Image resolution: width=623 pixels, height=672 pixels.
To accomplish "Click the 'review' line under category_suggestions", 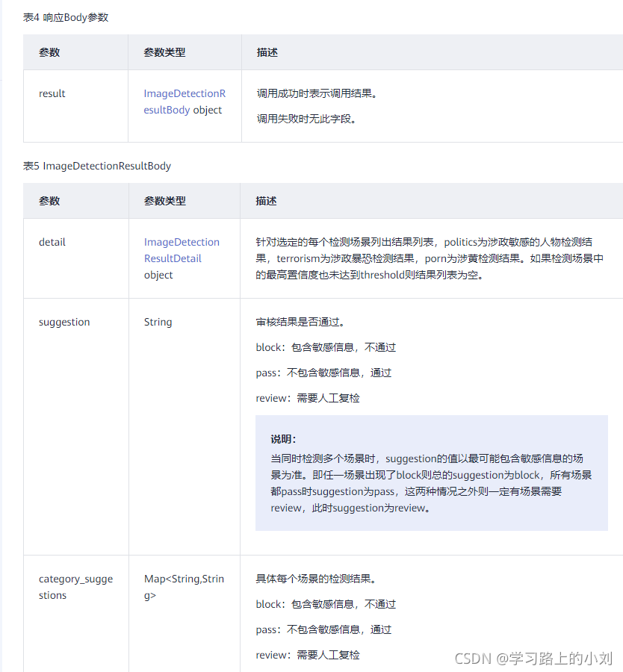I will (x=308, y=656).
